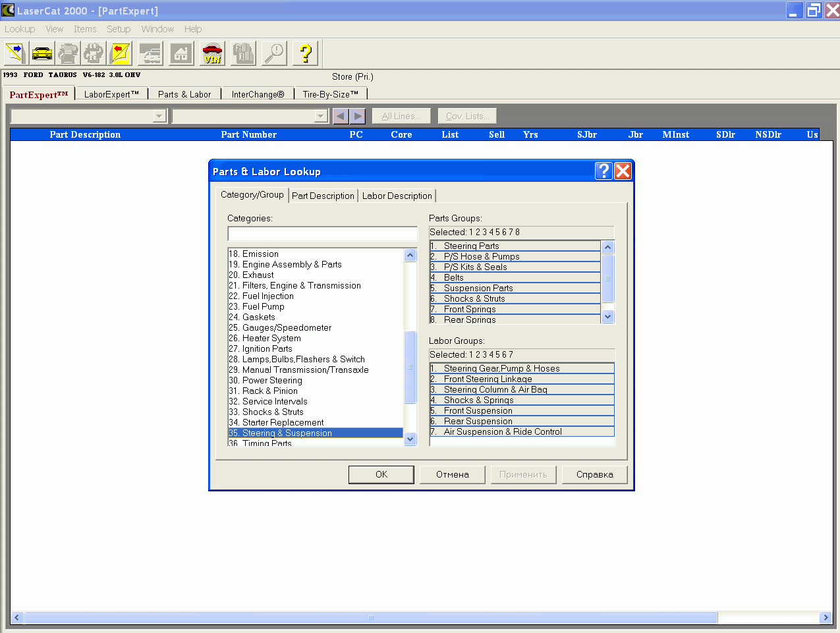Click the grayed left arrow navigation button
The image size is (840, 633).
pos(340,117)
